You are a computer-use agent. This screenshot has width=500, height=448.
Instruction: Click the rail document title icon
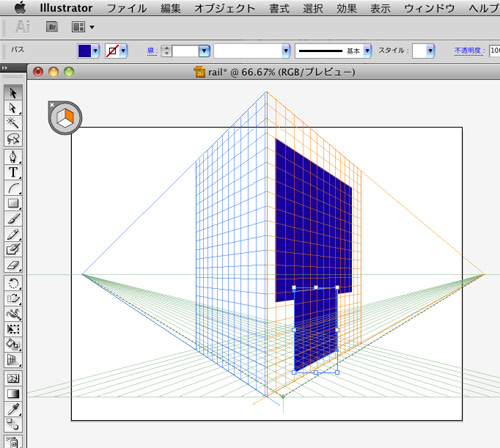(x=199, y=72)
